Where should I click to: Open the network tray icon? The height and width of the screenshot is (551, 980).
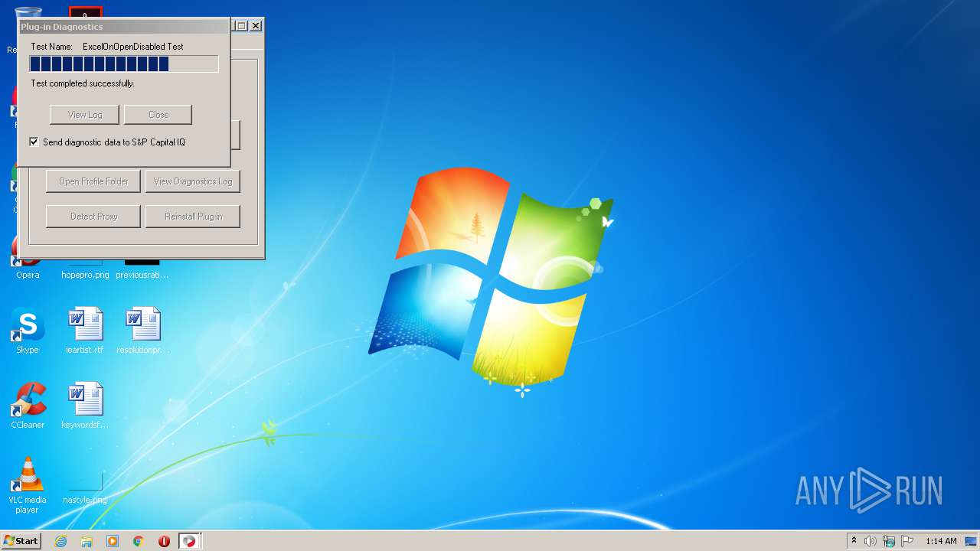click(x=889, y=541)
